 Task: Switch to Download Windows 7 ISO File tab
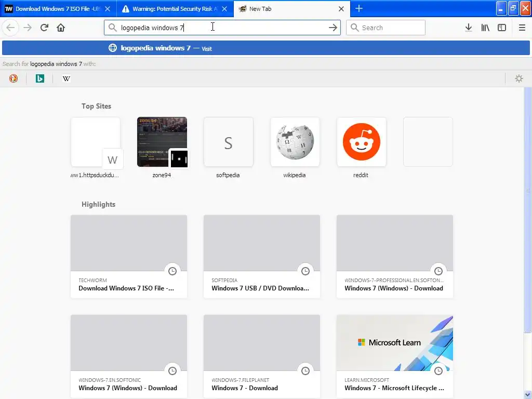58,9
